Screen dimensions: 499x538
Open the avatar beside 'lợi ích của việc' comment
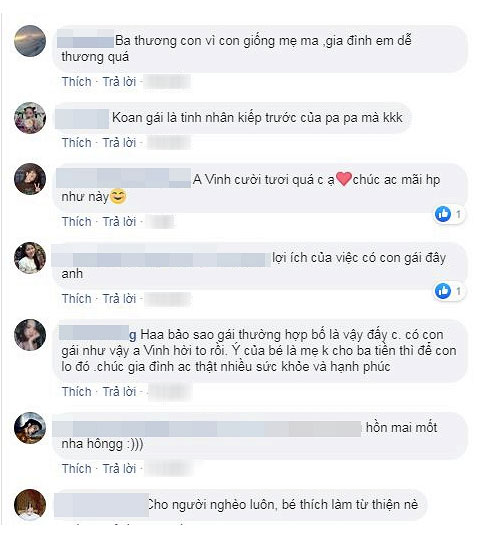30,258
